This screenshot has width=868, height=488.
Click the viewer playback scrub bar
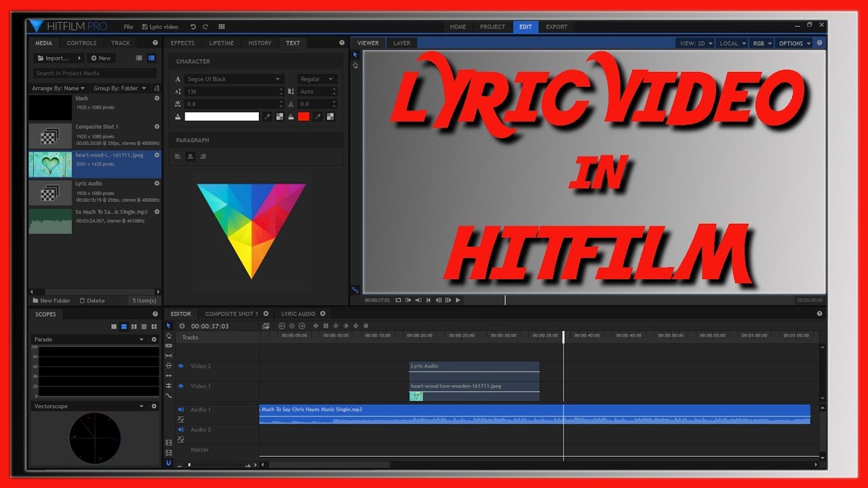point(627,300)
